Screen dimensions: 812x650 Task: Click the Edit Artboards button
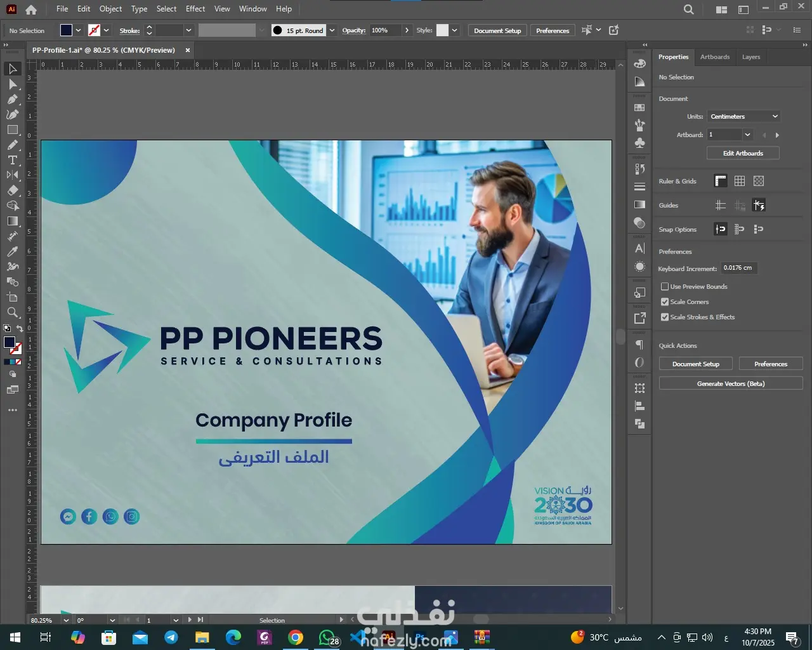pos(743,154)
